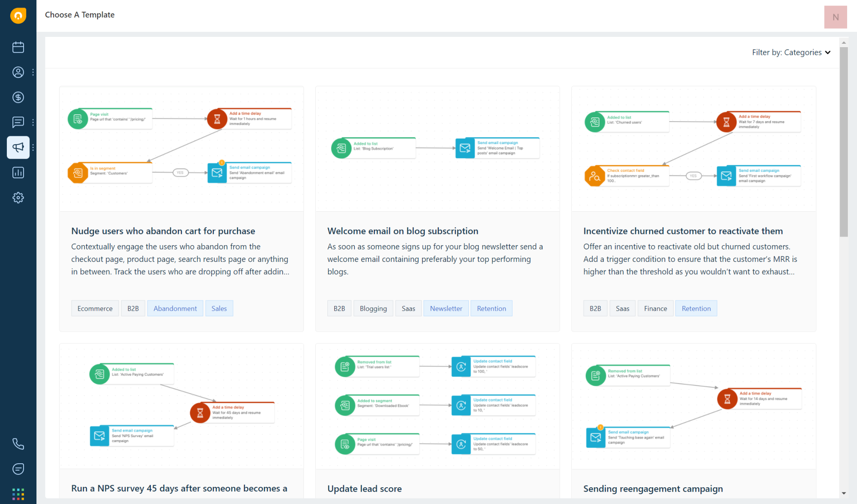The height and width of the screenshot is (504, 857).
Task: Select the Contacts icon in the sidebar
Action: (x=18, y=72)
